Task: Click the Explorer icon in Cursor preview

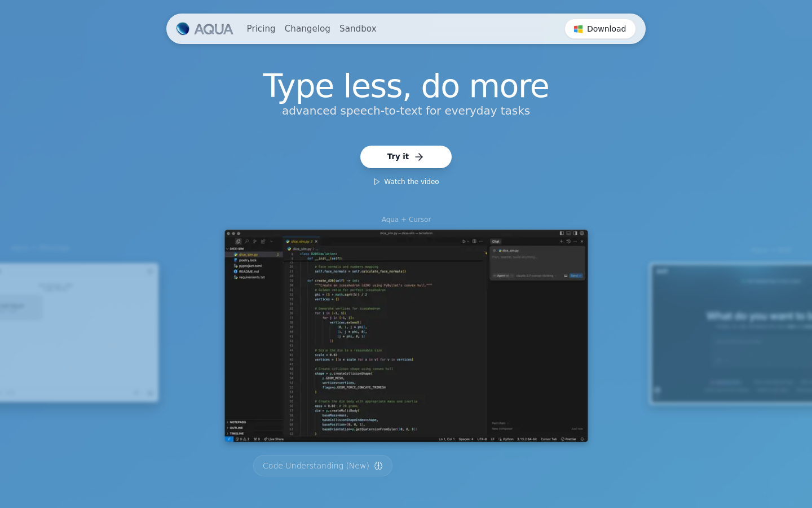Action: 238,241
